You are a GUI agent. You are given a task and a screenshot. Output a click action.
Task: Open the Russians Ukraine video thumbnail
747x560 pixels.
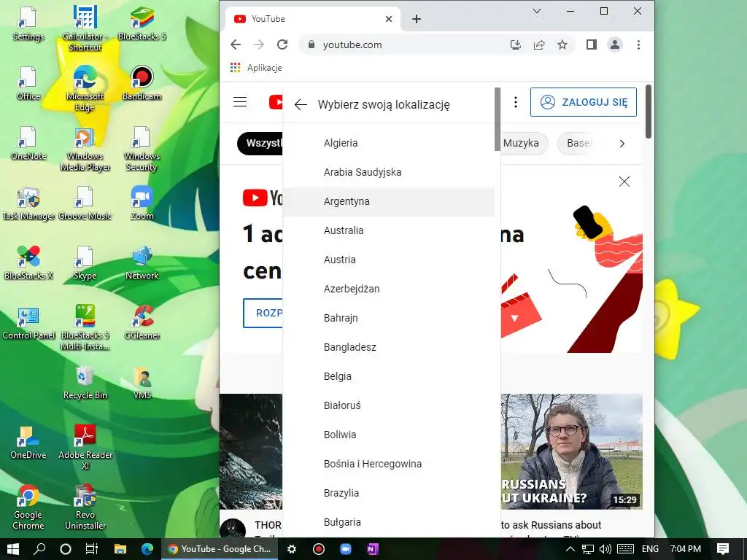[572, 451]
